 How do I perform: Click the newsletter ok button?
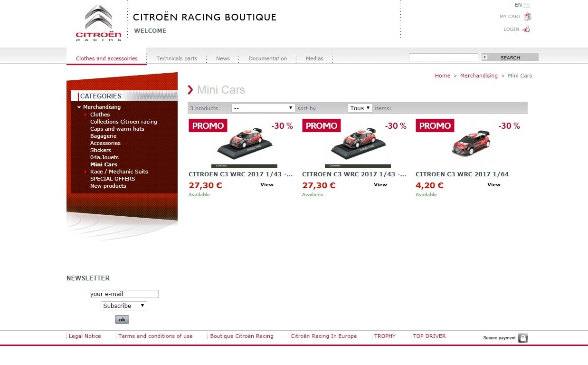pos(122,319)
